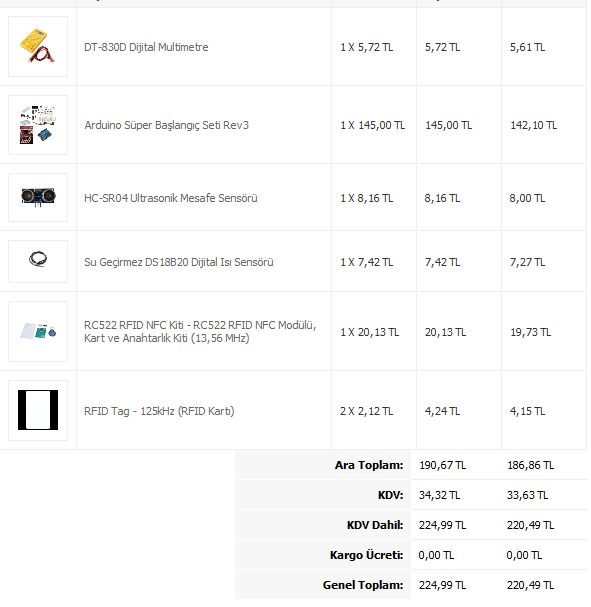Screen dimensions: 591x607
Task: Click the Genel Toplam 224,99 TL value
Action: pyautogui.click(x=442, y=585)
